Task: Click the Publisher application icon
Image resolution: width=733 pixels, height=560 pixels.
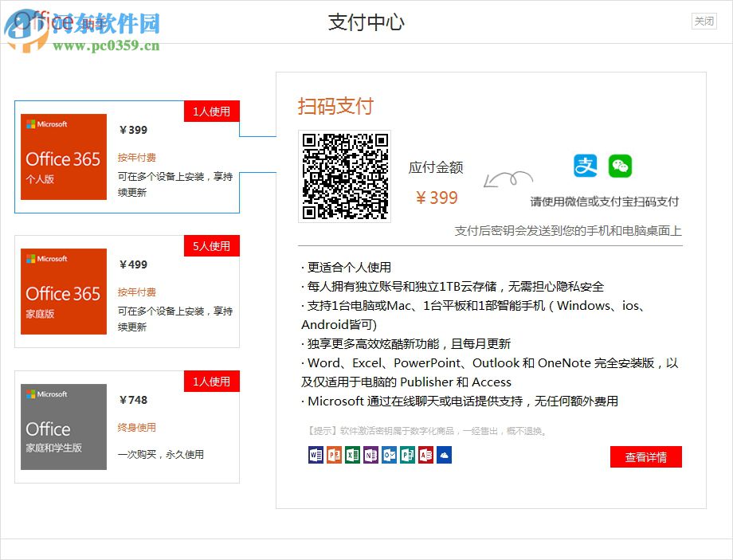Action: coord(408,455)
